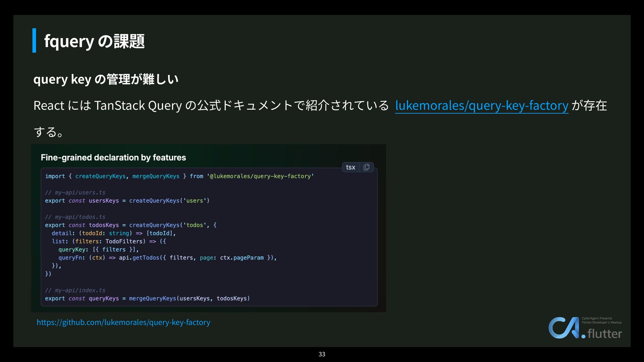Click the code screenshot image
Screen dimensions: 644x362
coord(209,228)
